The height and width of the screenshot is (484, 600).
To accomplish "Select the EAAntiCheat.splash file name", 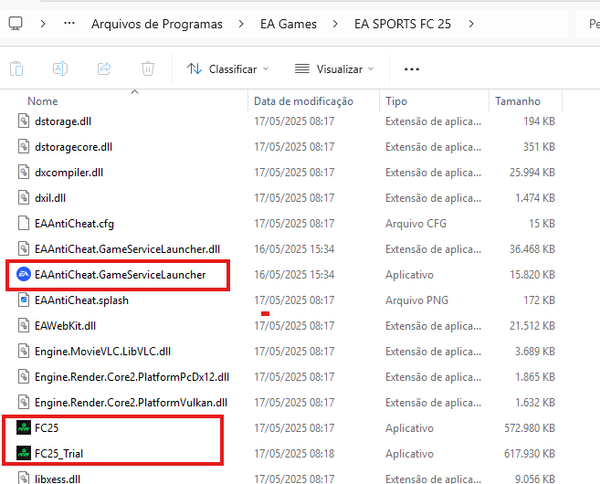I will tap(82, 300).
